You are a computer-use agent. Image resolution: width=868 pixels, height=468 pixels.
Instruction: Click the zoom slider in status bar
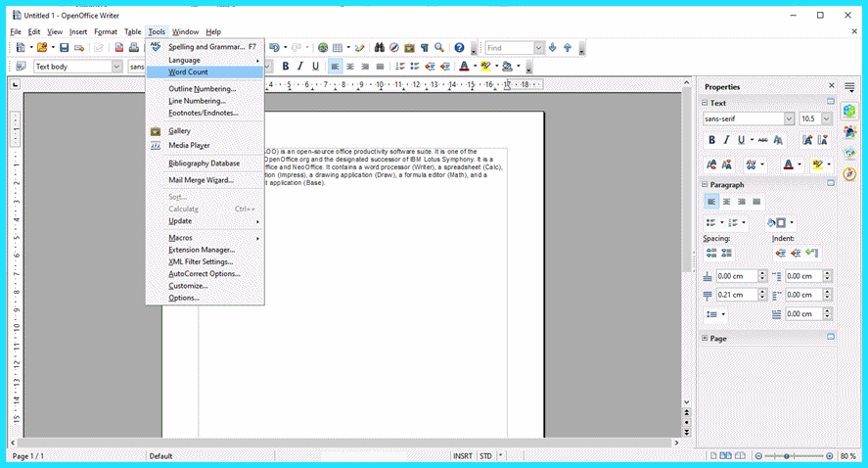coord(794,456)
